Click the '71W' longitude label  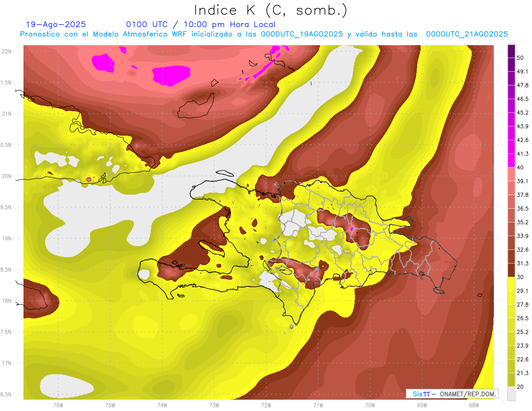click(318, 405)
